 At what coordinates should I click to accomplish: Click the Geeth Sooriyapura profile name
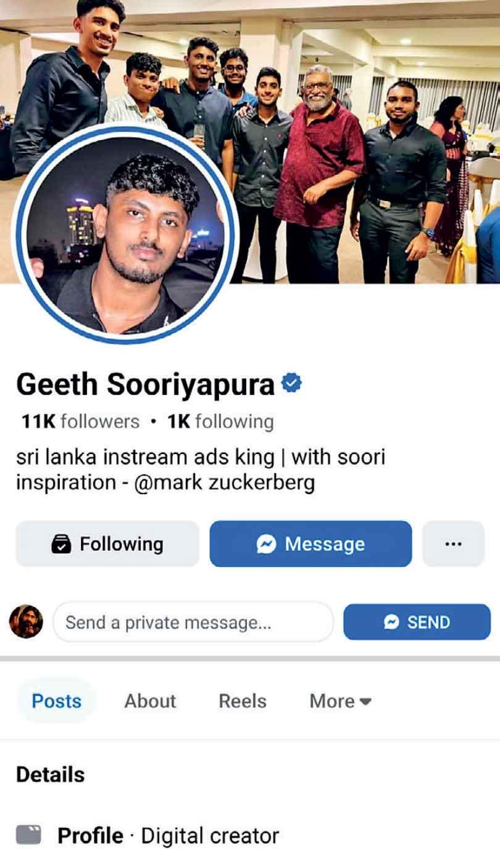pyautogui.click(x=145, y=385)
